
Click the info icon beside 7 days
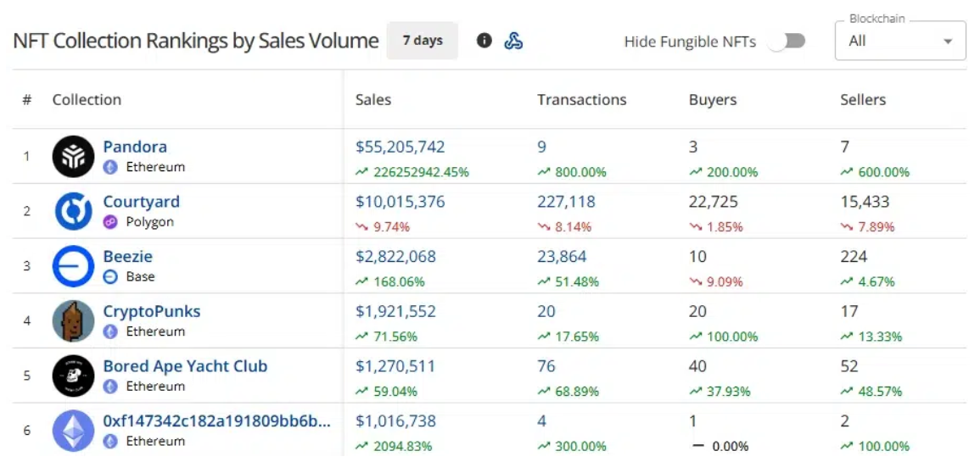click(484, 41)
